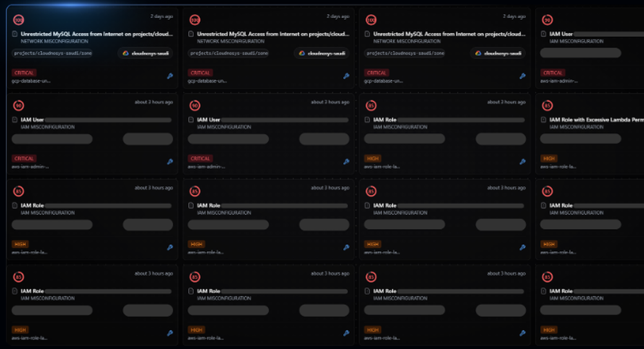Click the document icon beside IAM Role with Excessive Lambda

tap(544, 120)
